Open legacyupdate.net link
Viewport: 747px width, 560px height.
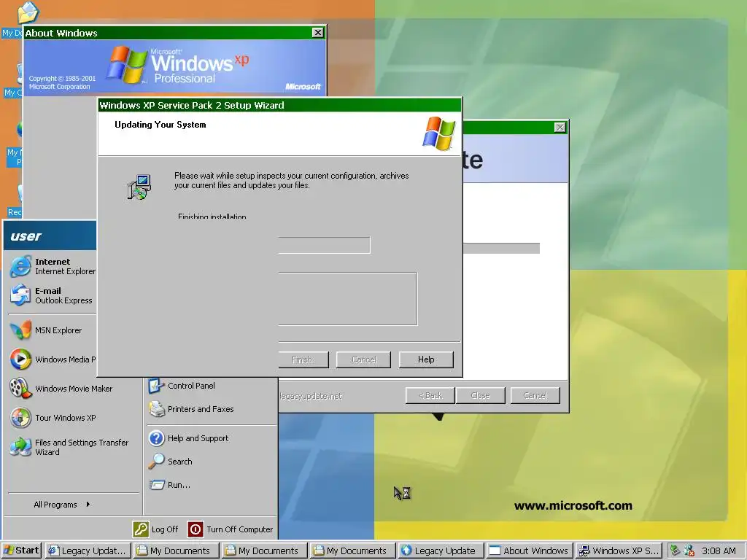click(x=311, y=396)
